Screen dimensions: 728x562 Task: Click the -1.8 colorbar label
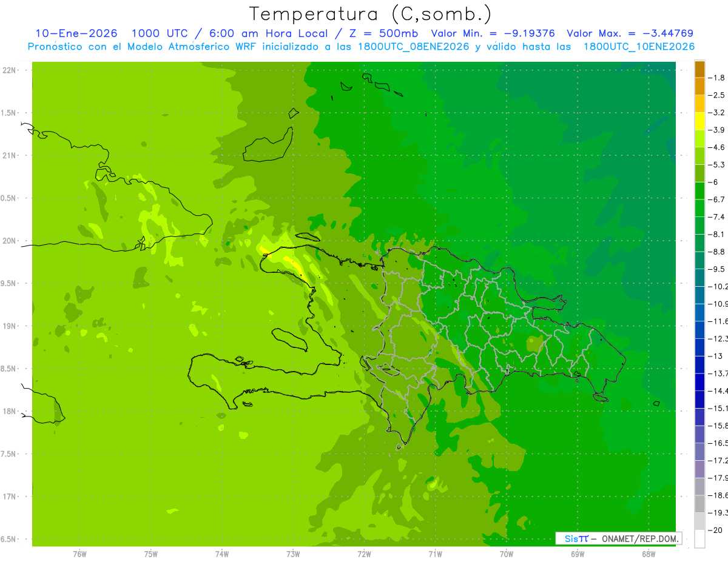tap(718, 78)
